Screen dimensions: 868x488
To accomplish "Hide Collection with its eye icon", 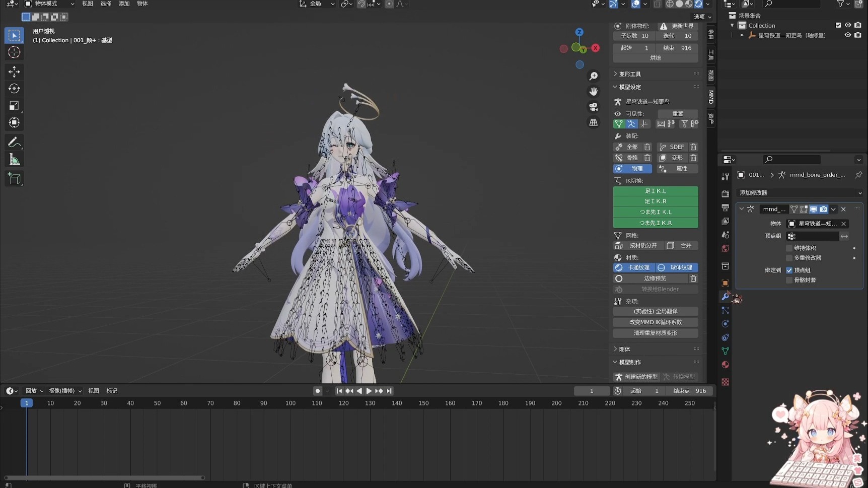I will 848,26.
